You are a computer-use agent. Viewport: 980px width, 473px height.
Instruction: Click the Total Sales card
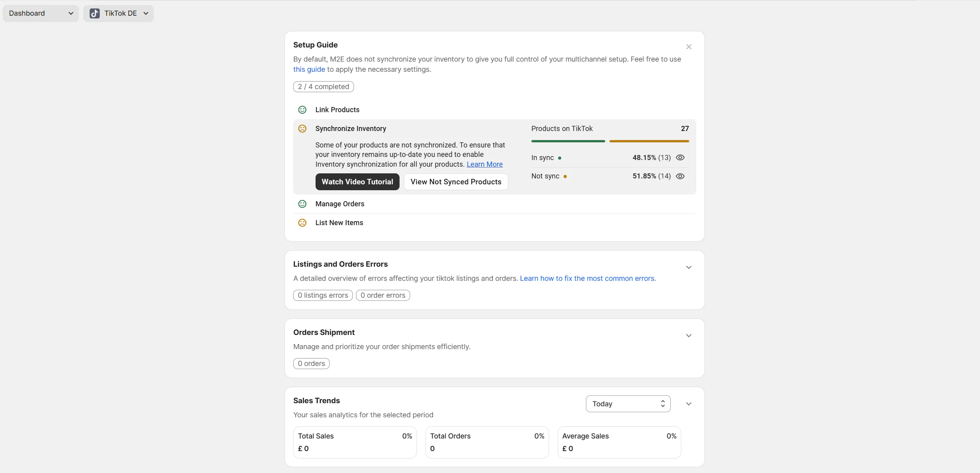tap(355, 442)
